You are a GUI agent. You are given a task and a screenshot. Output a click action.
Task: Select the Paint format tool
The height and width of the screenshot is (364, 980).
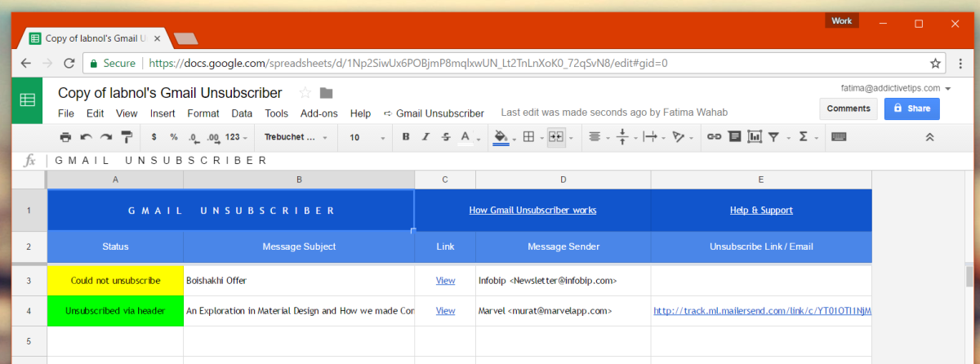127,137
